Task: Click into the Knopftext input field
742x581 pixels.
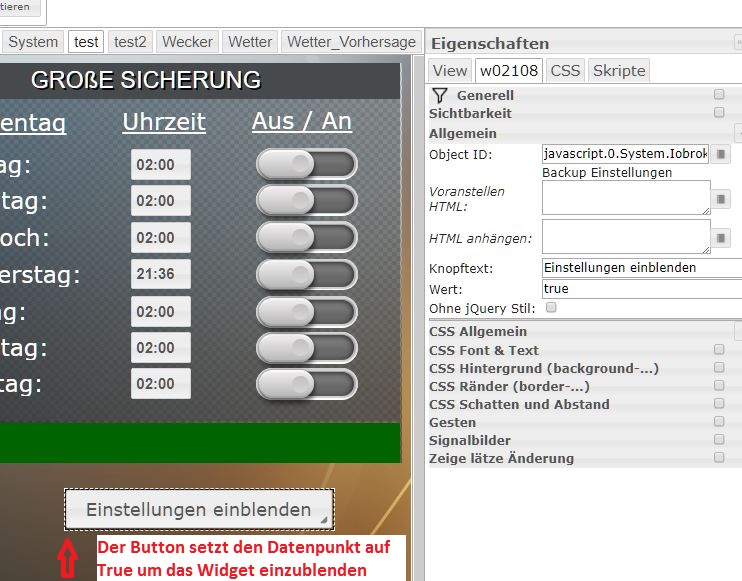Action: (x=642, y=268)
